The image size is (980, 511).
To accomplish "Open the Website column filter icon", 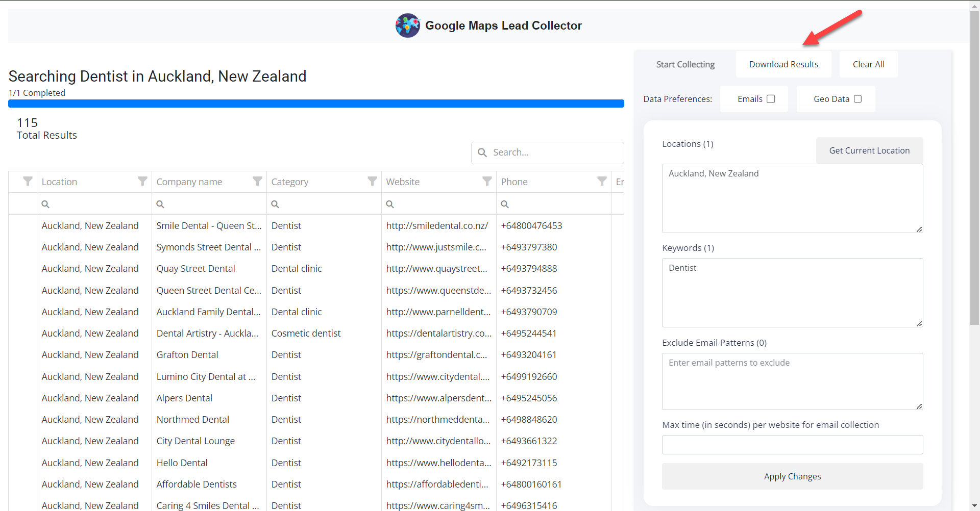I will (x=487, y=182).
